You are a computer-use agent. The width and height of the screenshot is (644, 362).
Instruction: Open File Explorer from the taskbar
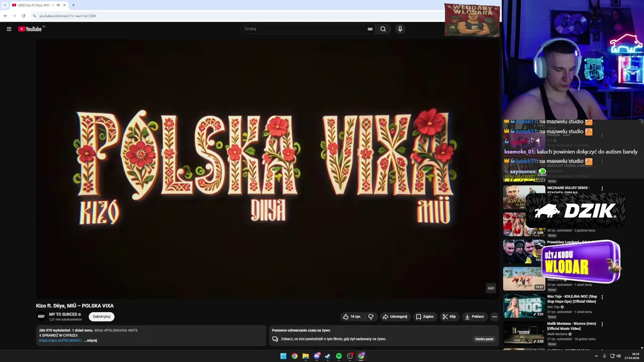305,356
